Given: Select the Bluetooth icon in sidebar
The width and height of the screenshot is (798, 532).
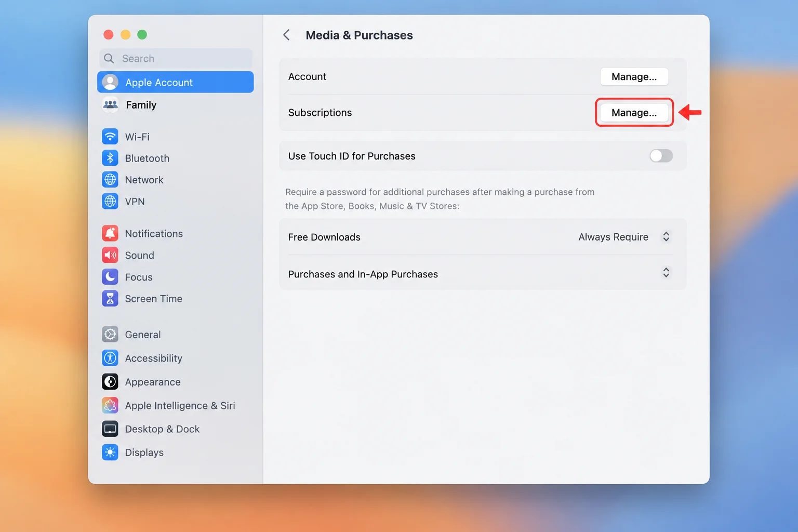Looking at the screenshot, I should pyautogui.click(x=110, y=158).
